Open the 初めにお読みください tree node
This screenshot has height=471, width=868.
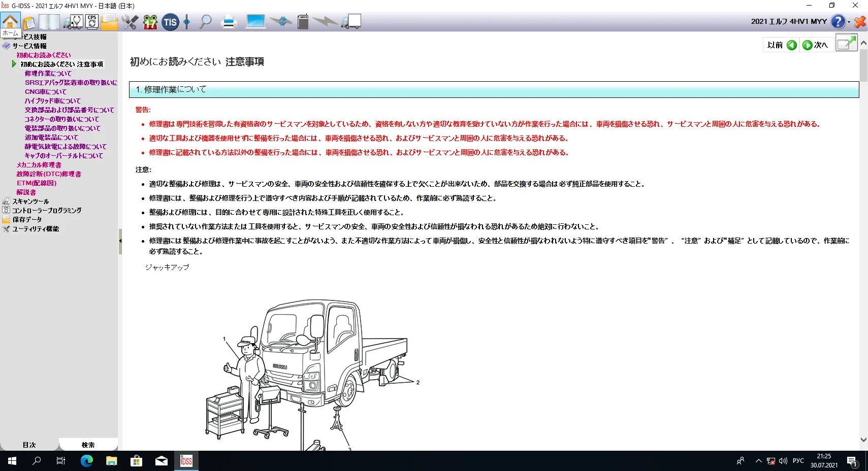tap(44, 55)
